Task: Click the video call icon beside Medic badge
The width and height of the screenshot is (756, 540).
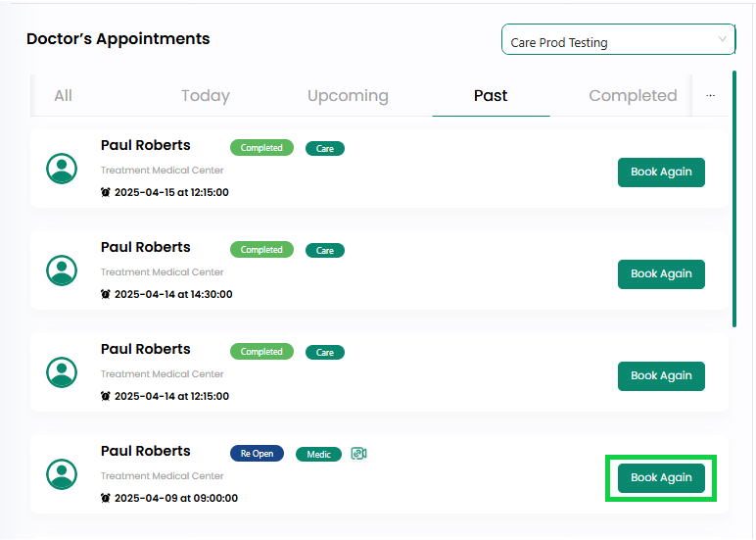Action: pos(358,454)
